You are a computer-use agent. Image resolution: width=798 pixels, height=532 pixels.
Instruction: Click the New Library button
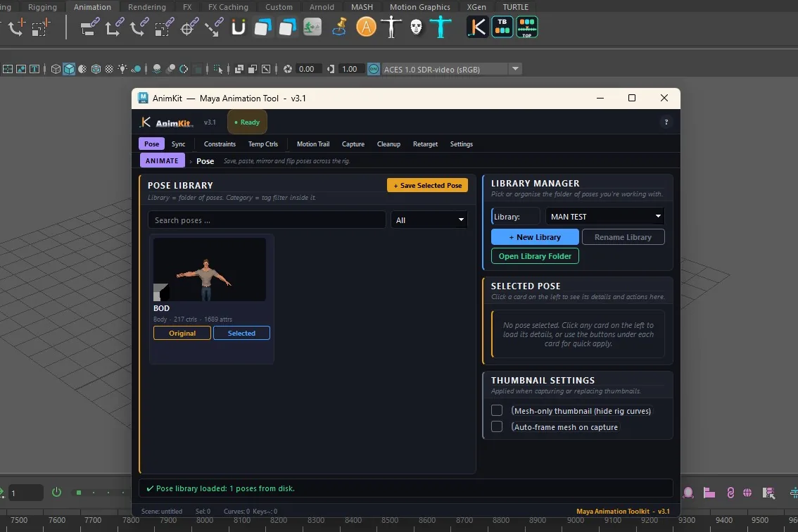(x=535, y=236)
